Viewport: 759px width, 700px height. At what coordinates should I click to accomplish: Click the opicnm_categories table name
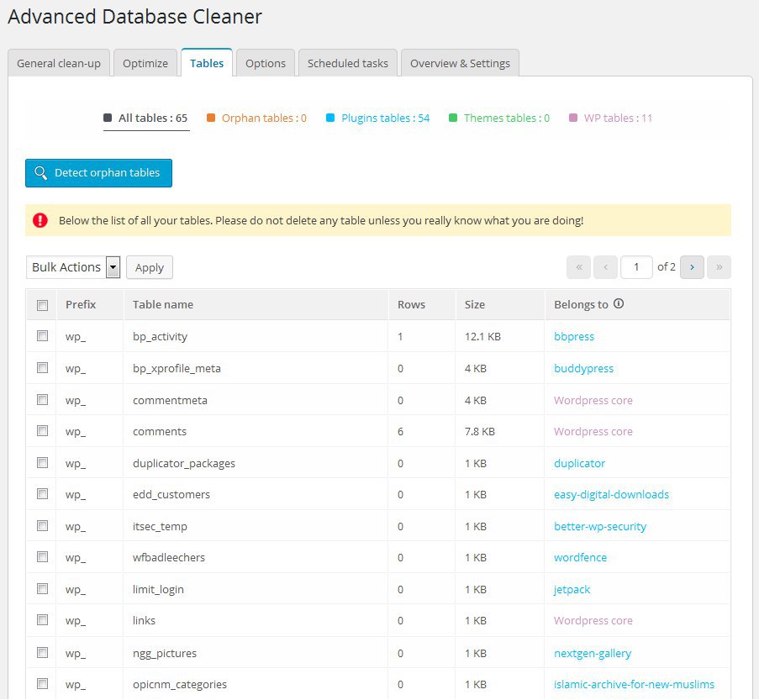(180, 684)
